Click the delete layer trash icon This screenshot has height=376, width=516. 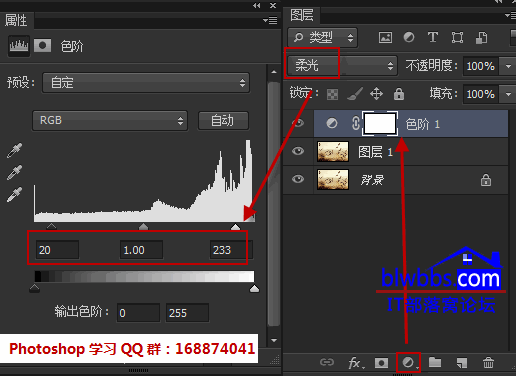pyautogui.click(x=488, y=362)
